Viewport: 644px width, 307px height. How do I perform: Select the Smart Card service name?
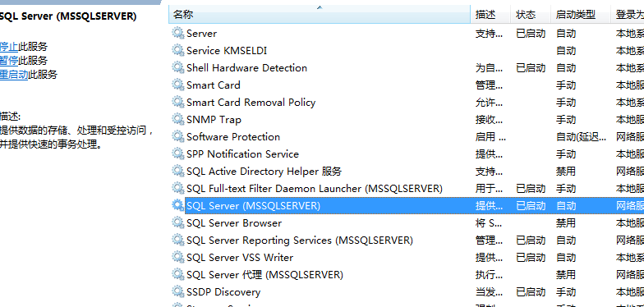click(214, 85)
